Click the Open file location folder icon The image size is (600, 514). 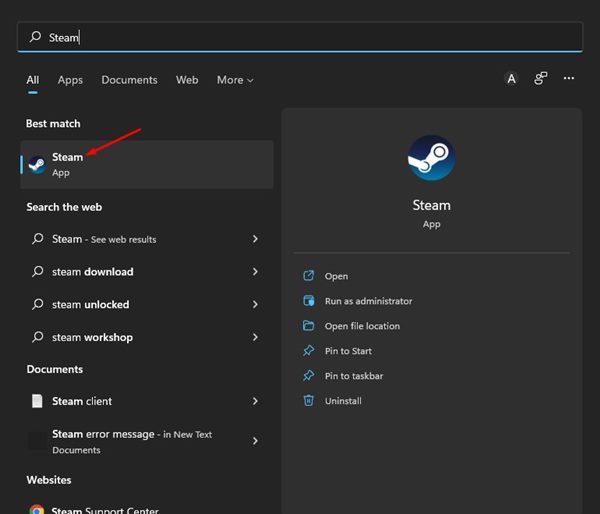tap(308, 326)
